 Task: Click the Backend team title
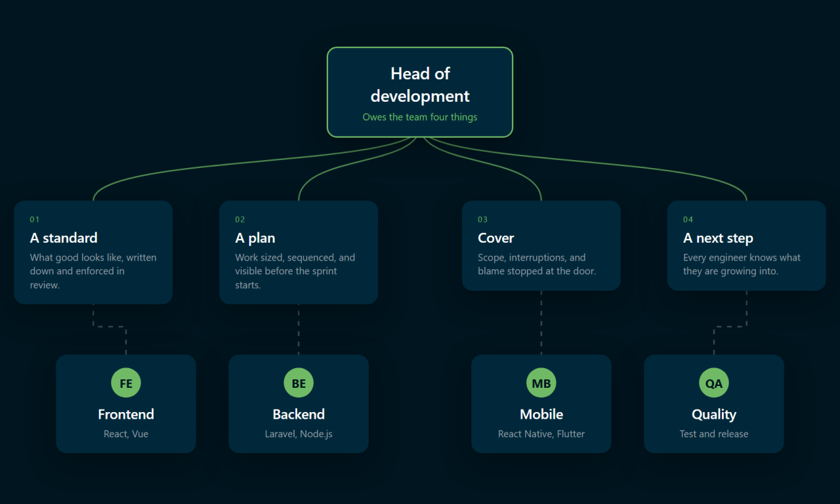299,414
